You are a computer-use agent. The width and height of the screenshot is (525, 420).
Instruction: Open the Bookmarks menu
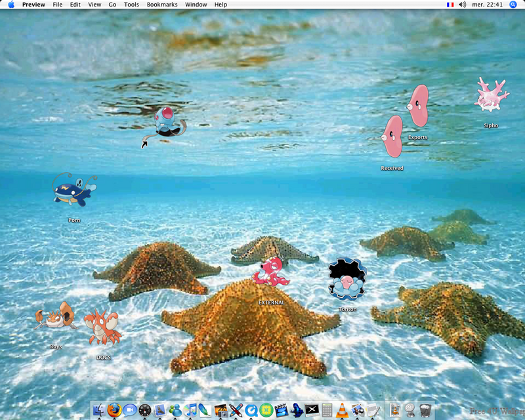point(162,5)
